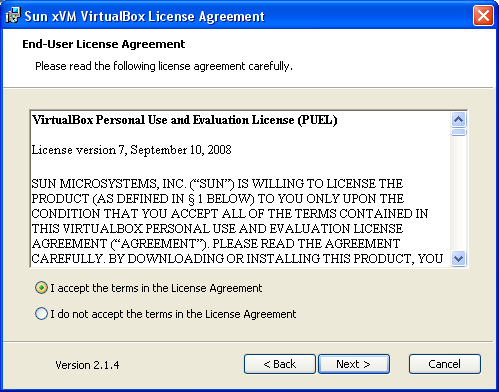Click the 'End-User License Agreement' heading
The height and width of the screenshot is (392, 499).
[x=104, y=44]
